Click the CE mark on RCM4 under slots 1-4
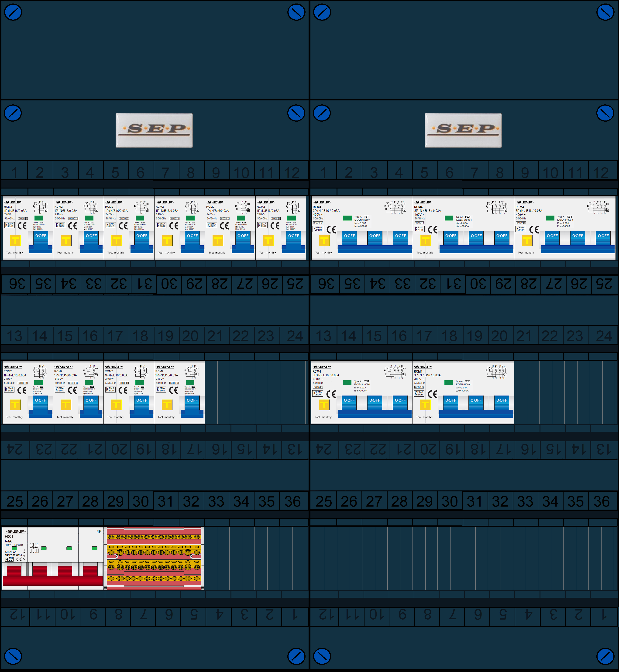This screenshot has height=672, width=619. click(x=331, y=229)
